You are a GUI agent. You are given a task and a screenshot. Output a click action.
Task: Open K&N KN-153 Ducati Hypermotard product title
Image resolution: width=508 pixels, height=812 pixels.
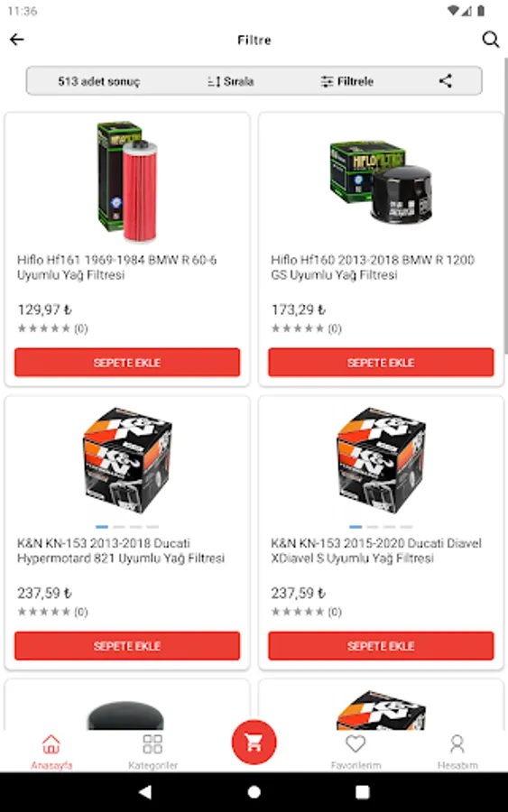tap(121, 550)
